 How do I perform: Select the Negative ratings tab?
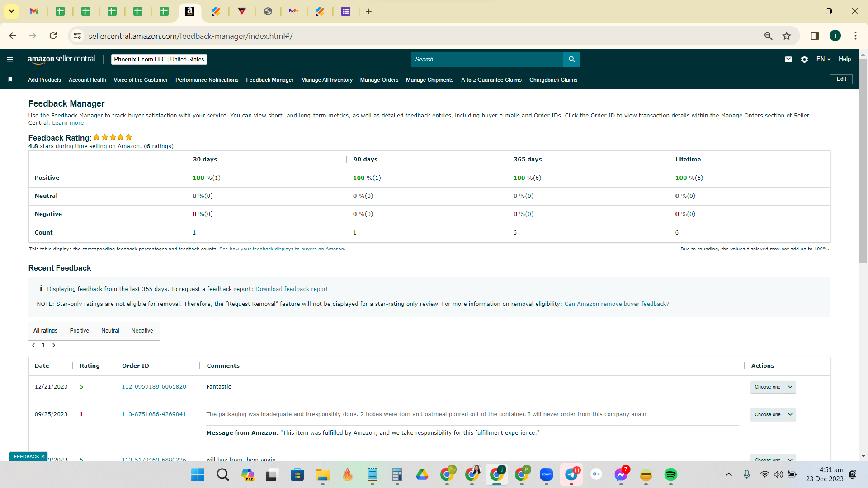142,331
